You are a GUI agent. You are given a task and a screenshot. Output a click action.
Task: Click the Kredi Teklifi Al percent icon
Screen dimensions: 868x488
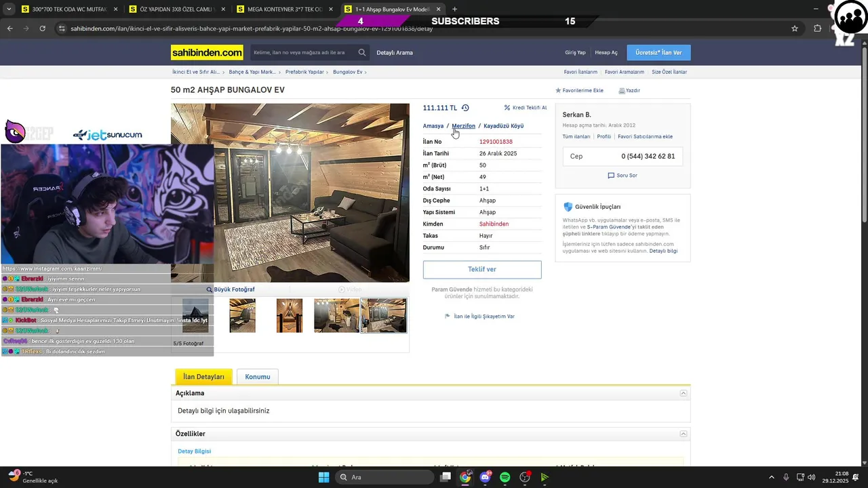coord(507,108)
